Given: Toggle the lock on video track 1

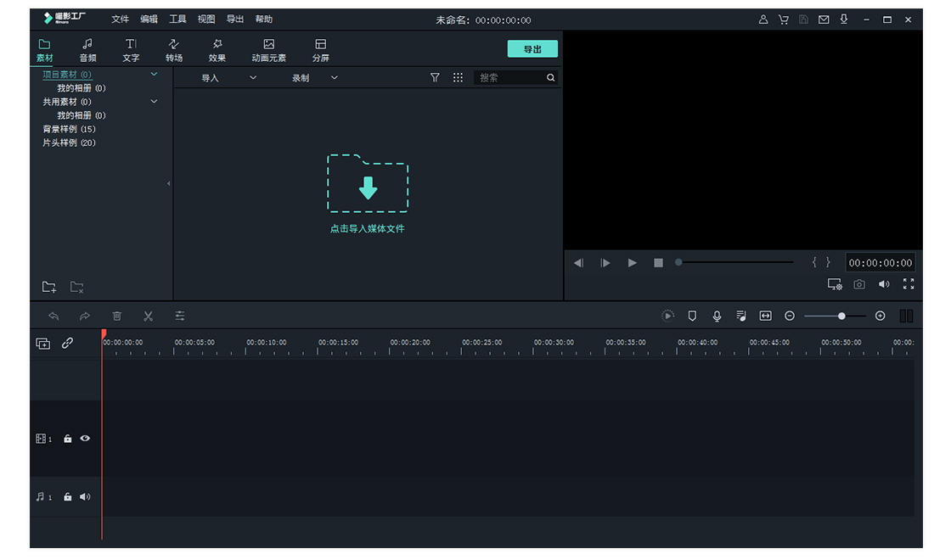Looking at the screenshot, I should coord(68,439).
